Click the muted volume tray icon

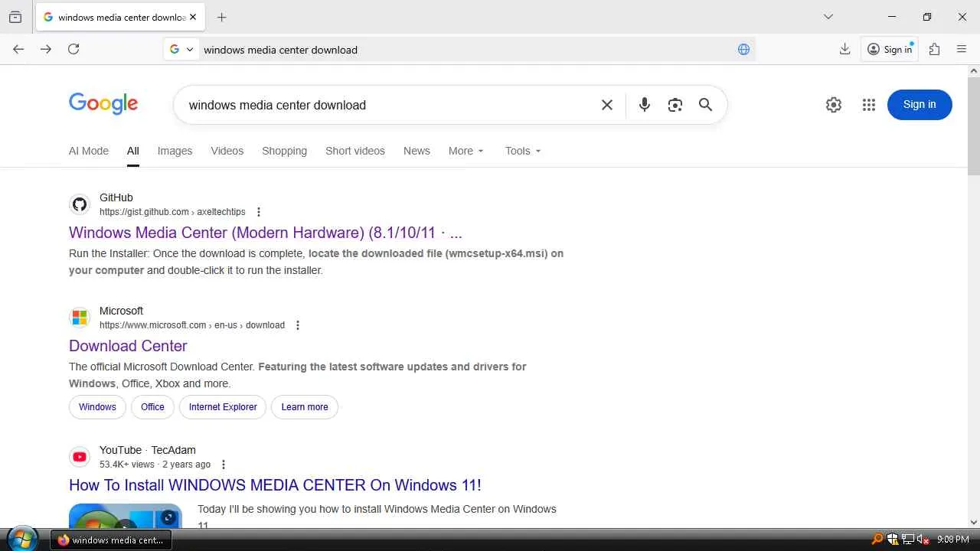click(923, 540)
